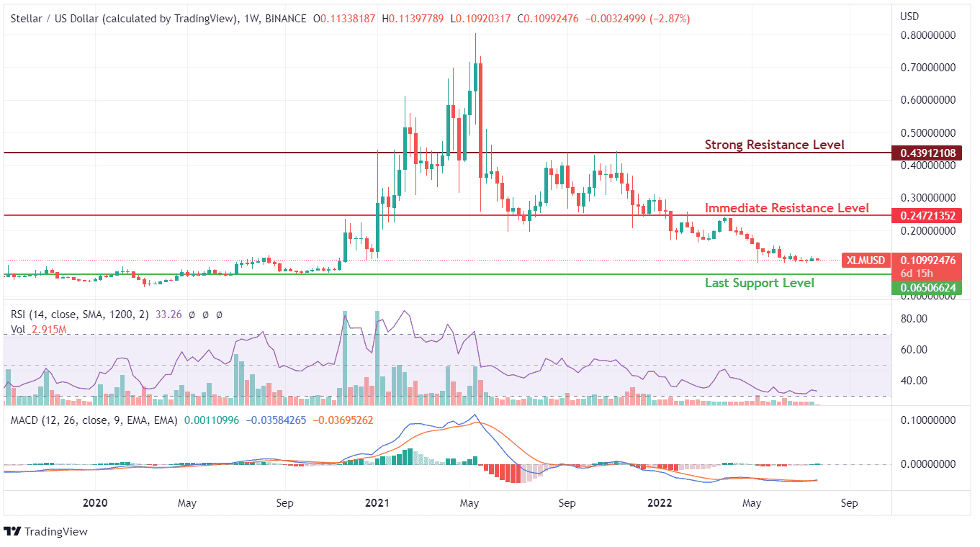
Task: Click the 2020 label on time axis
Action: [x=94, y=502]
